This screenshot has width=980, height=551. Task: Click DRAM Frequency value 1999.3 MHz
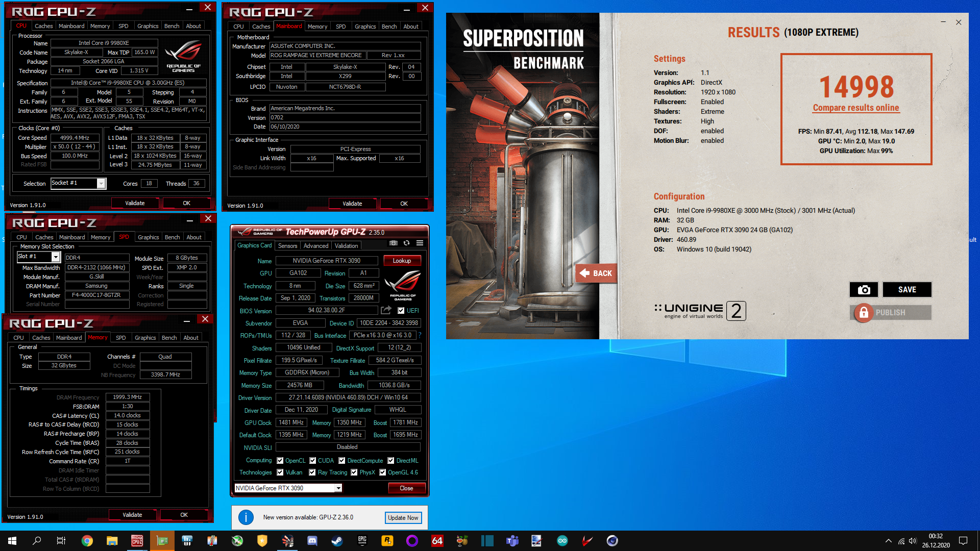tap(128, 397)
